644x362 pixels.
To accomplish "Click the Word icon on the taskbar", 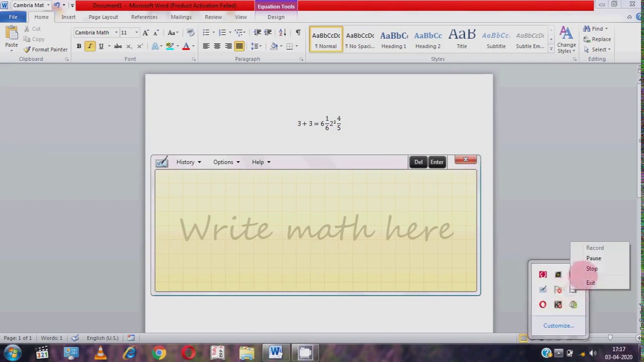I will 276,353.
